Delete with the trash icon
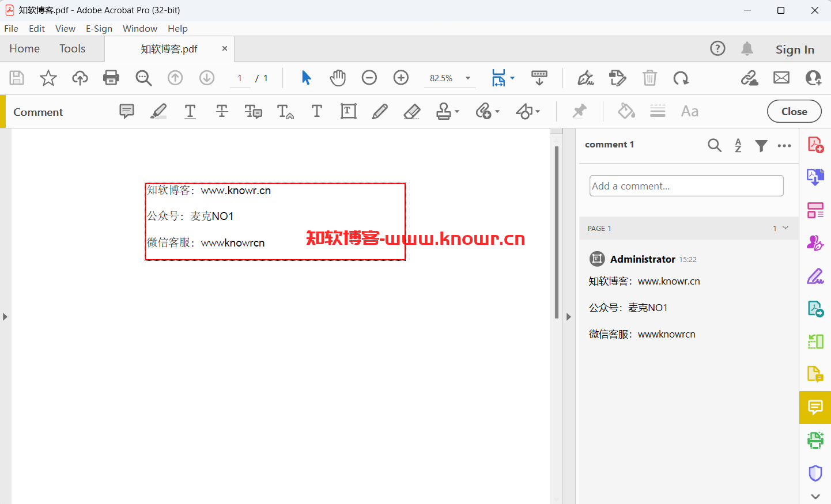This screenshot has width=831, height=504. (649, 78)
